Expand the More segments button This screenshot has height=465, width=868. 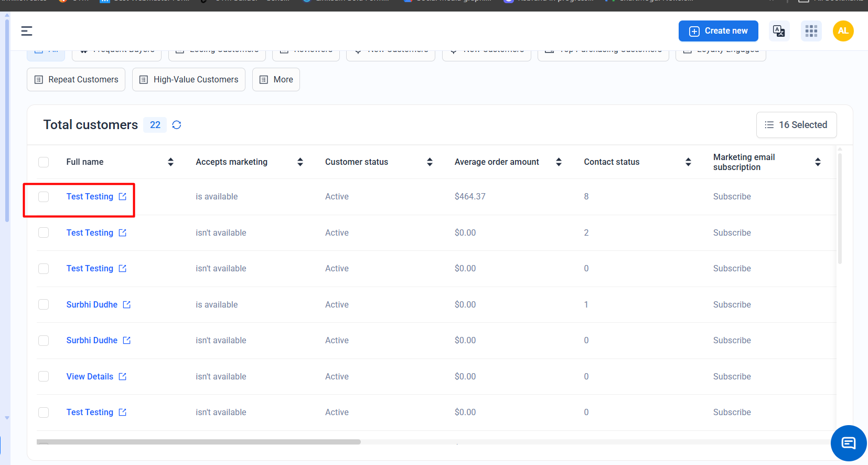click(x=276, y=80)
